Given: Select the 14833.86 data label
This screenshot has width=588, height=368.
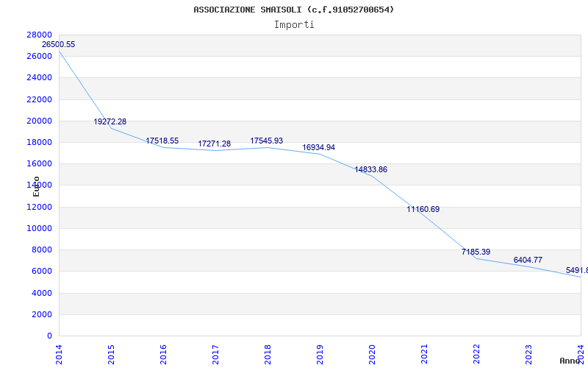Looking at the screenshot, I should 370,169.
